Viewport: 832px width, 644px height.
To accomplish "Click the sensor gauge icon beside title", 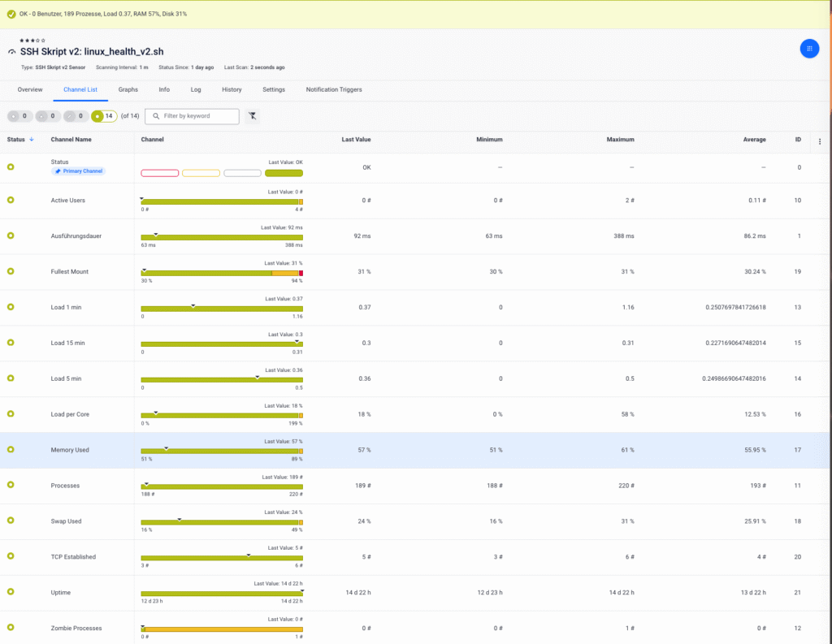I will coord(11,52).
